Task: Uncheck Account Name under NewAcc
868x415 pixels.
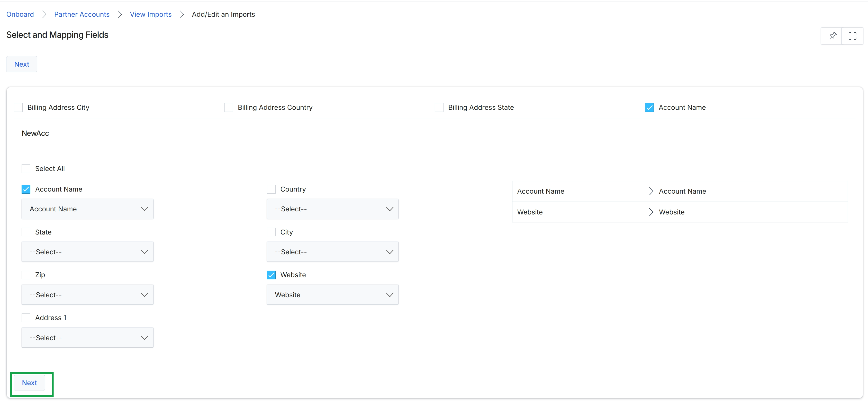Action: (26, 189)
